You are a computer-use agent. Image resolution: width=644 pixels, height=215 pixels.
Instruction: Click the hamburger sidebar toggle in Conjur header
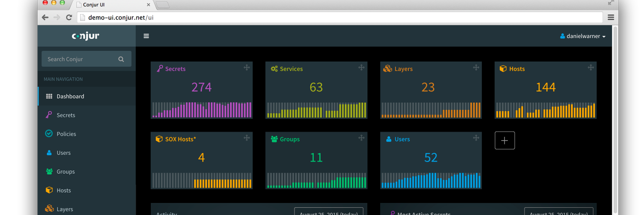tap(146, 36)
